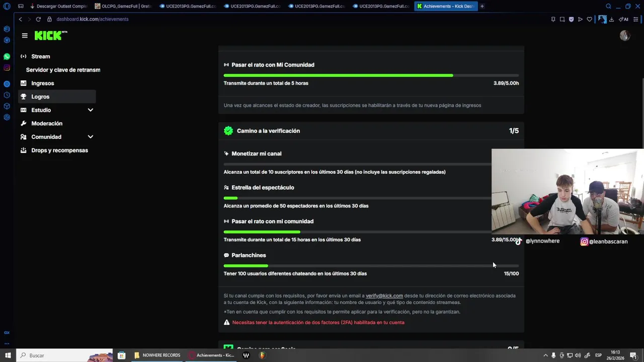The width and height of the screenshot is (644, 362).
Task: Open the browser downloads icon
Action: tap(611, 19)
